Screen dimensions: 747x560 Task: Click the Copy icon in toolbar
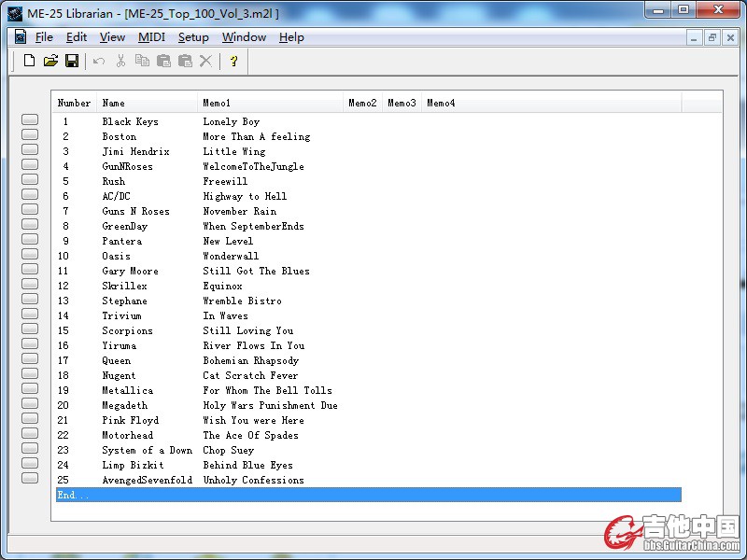142,61
